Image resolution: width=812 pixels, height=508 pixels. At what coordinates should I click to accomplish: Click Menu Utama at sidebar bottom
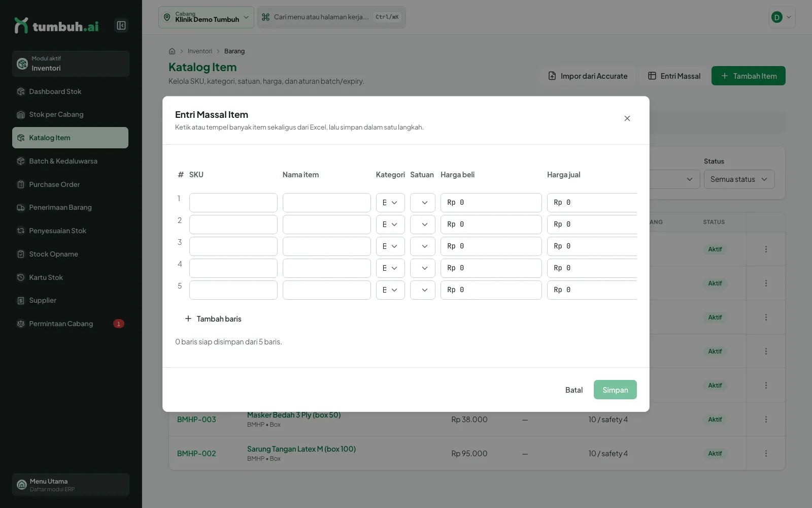point(71,485)
